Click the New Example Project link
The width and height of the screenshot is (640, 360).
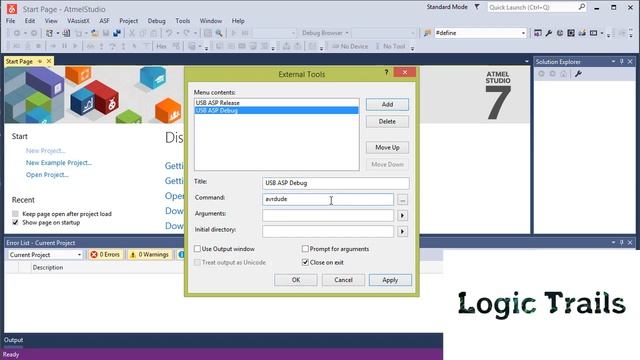point(59,163)
